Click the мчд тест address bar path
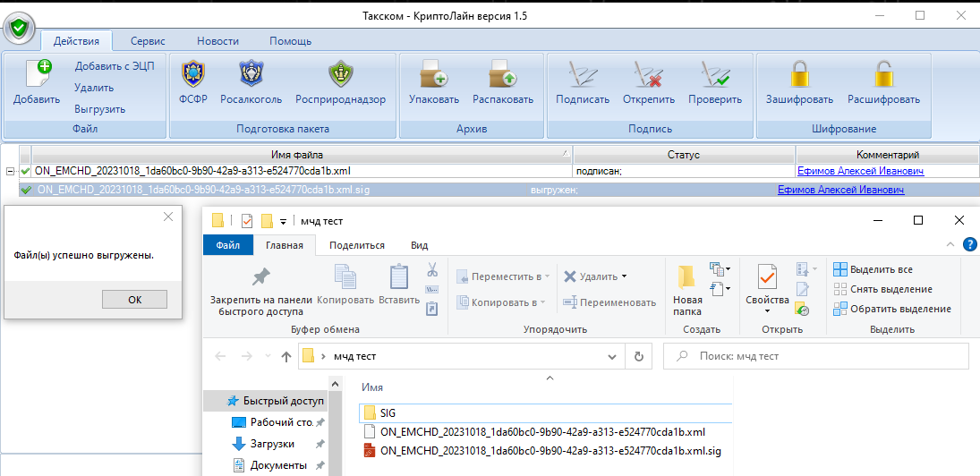Viewport: 980px width, 476px height. click(x=355, y=357)
